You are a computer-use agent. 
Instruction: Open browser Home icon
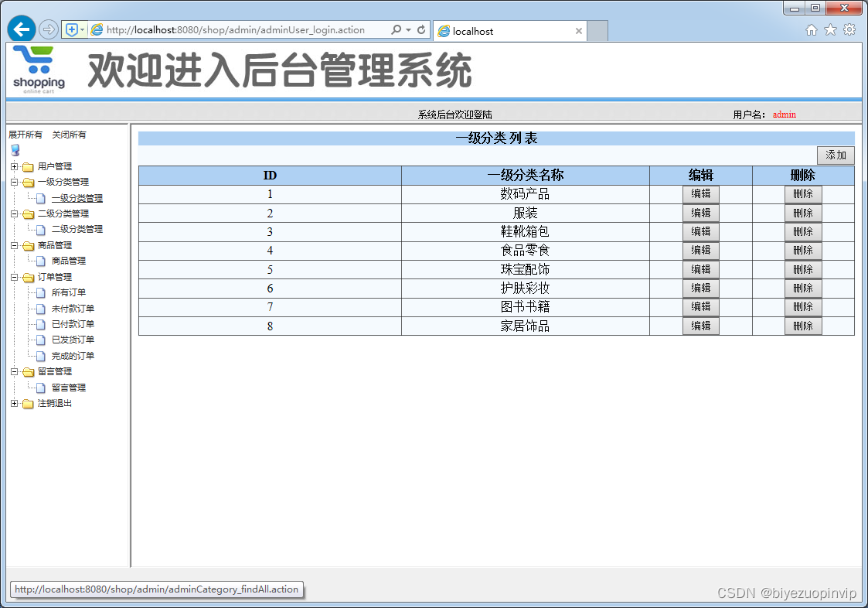click(x=811, y=30)
